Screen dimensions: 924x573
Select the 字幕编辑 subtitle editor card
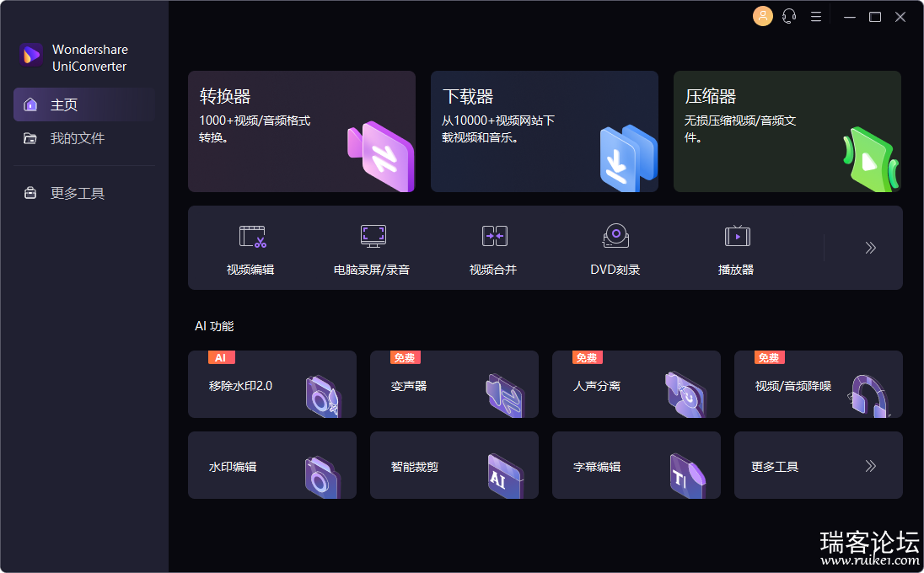(x=636, y=466)
